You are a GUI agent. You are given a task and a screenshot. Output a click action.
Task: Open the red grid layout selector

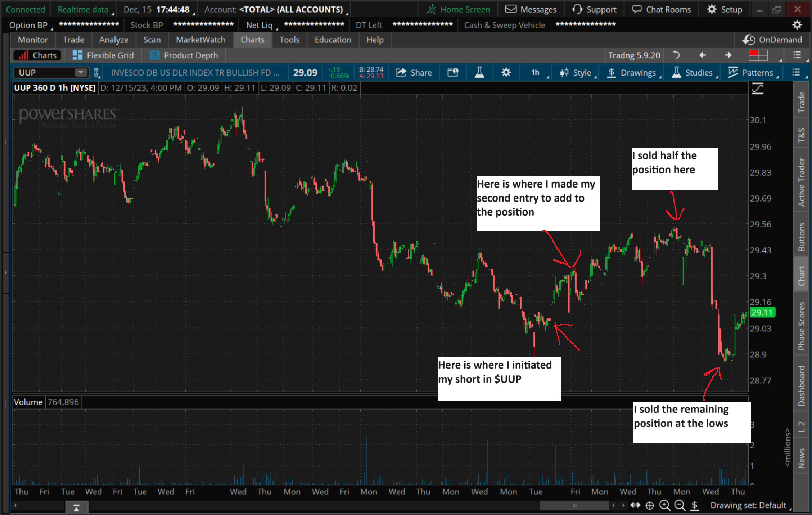point(758,55)
